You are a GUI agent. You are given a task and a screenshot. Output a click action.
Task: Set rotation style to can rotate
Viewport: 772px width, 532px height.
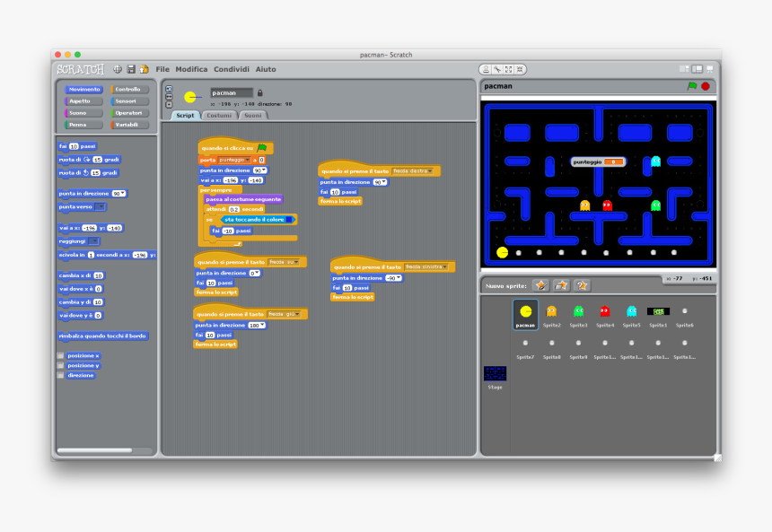(x=169, y=89)
